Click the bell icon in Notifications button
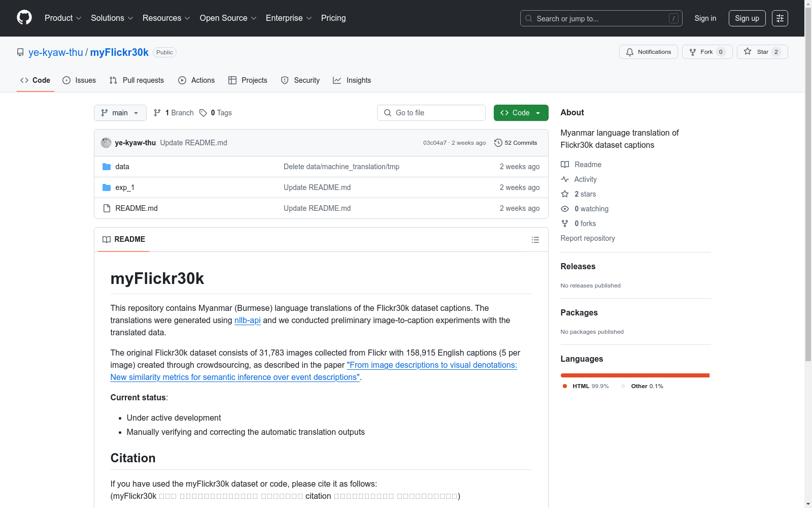The image size is (812, 508). pos(630,52)
